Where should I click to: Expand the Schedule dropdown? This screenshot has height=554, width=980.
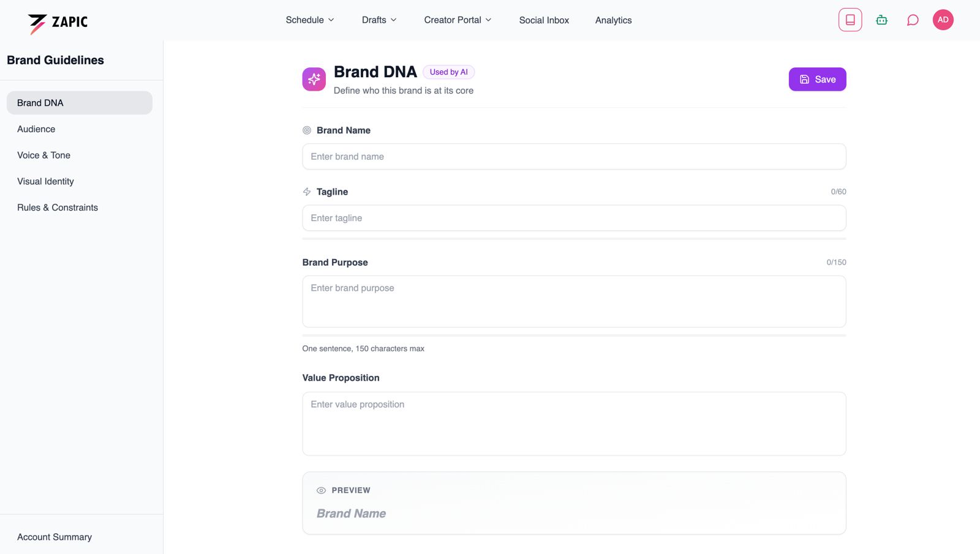(309, 20)
